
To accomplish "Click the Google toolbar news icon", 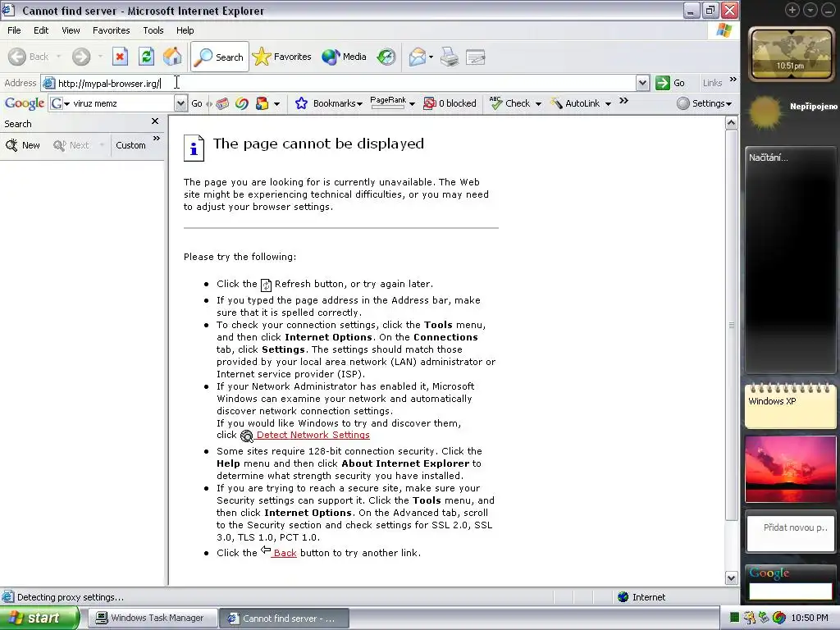I will tap(222, 103).
